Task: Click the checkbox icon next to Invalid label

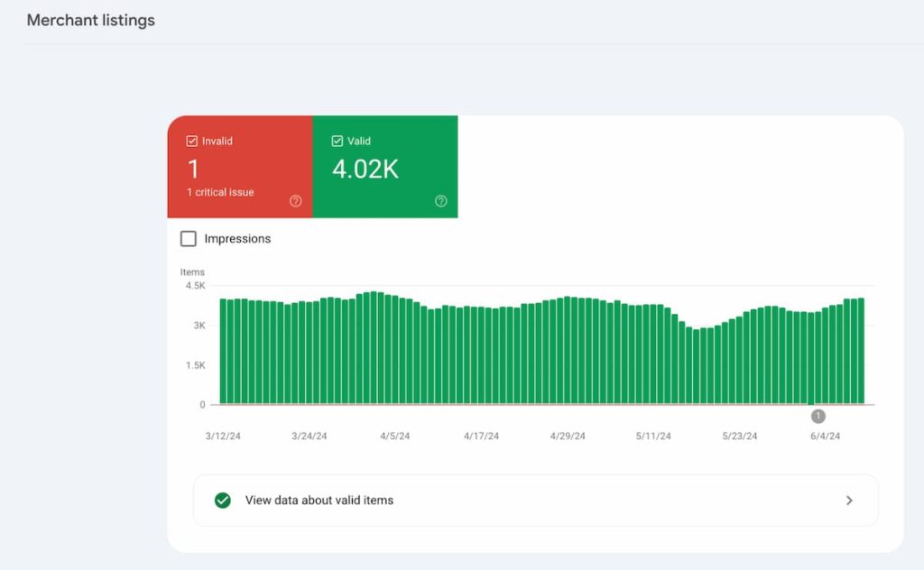Action: pyautogui.click(x=192, y=141)
